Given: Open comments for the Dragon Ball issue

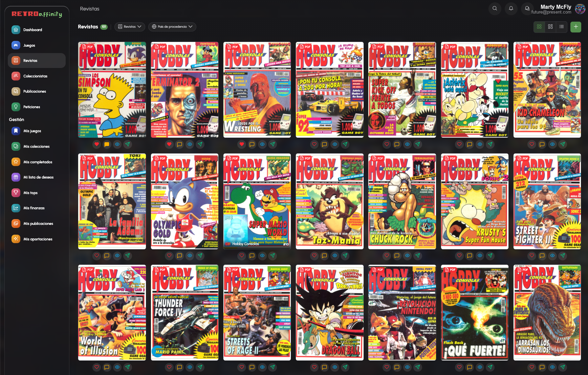Looking at the screenshot, I should tap(324, 367).
